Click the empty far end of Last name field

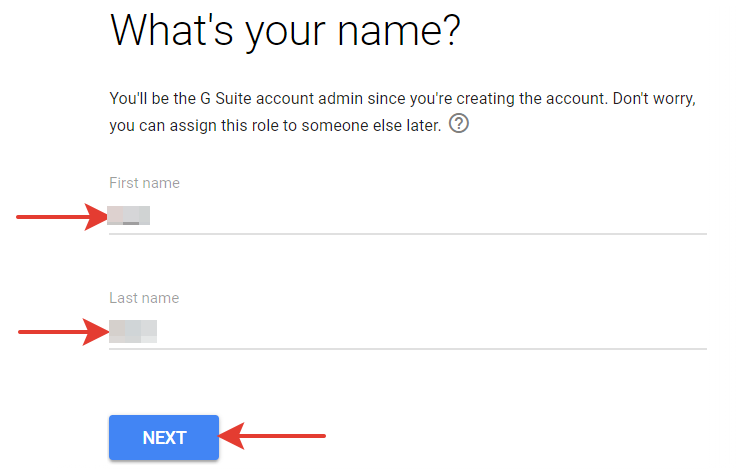657,331
